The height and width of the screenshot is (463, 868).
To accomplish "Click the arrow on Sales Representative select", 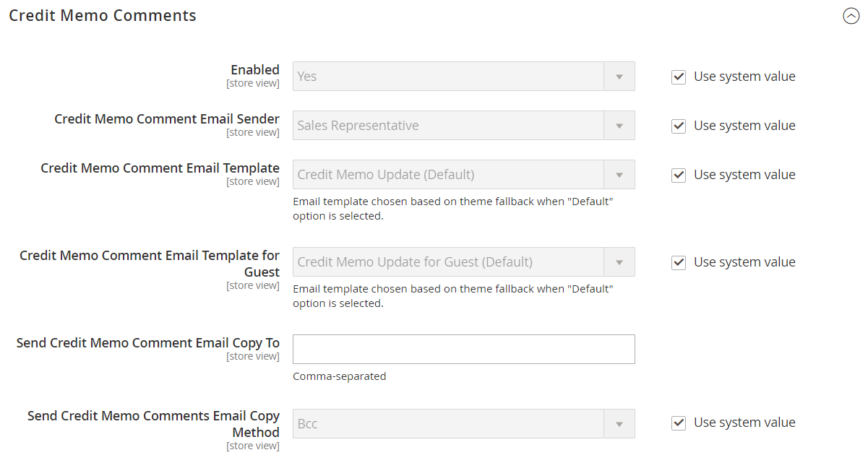I will point(619,126).
